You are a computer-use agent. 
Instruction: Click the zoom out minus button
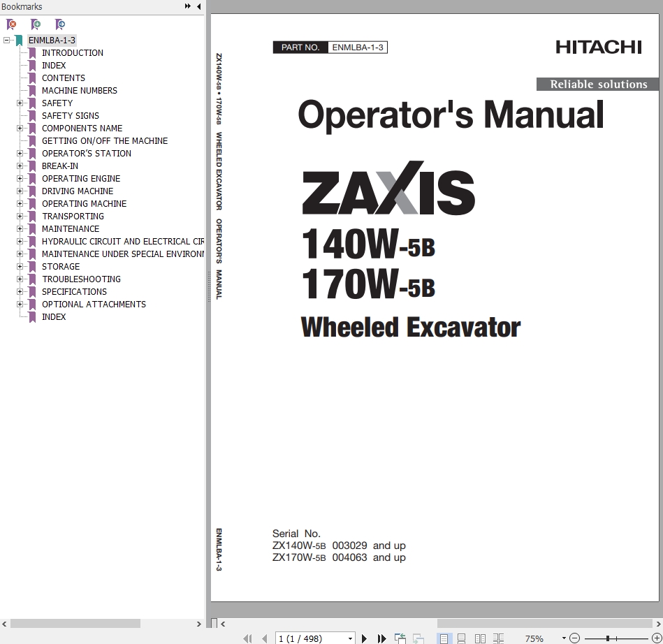point(575,638)
